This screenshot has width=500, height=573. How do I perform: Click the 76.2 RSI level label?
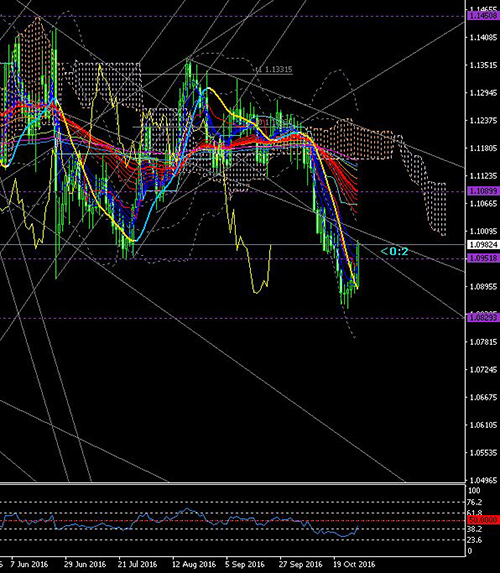pos(475,502)
